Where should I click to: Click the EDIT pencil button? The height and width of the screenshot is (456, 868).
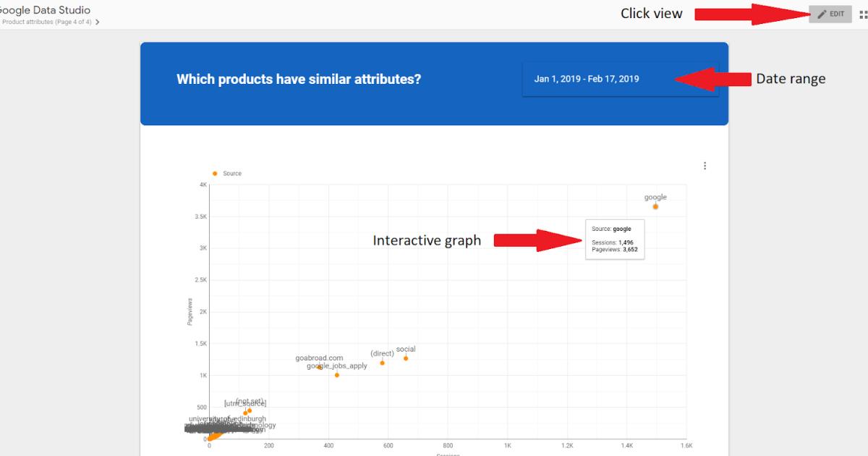(830, 14)
